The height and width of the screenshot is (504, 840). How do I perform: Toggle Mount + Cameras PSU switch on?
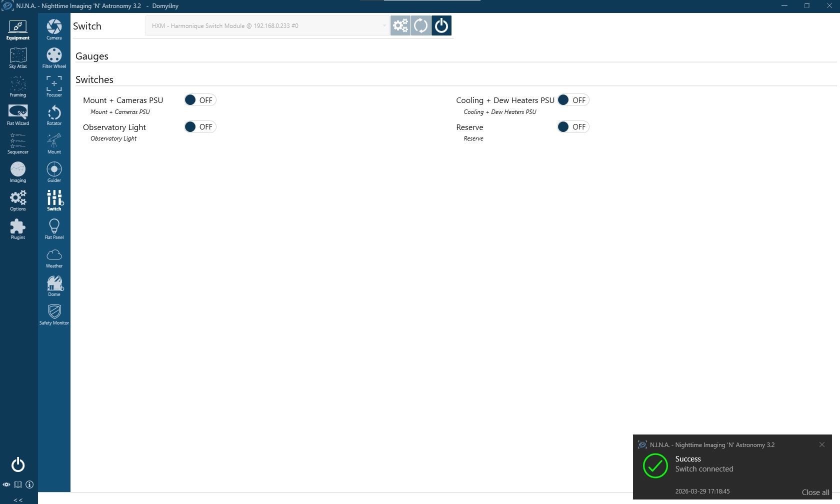coord(200,100)
